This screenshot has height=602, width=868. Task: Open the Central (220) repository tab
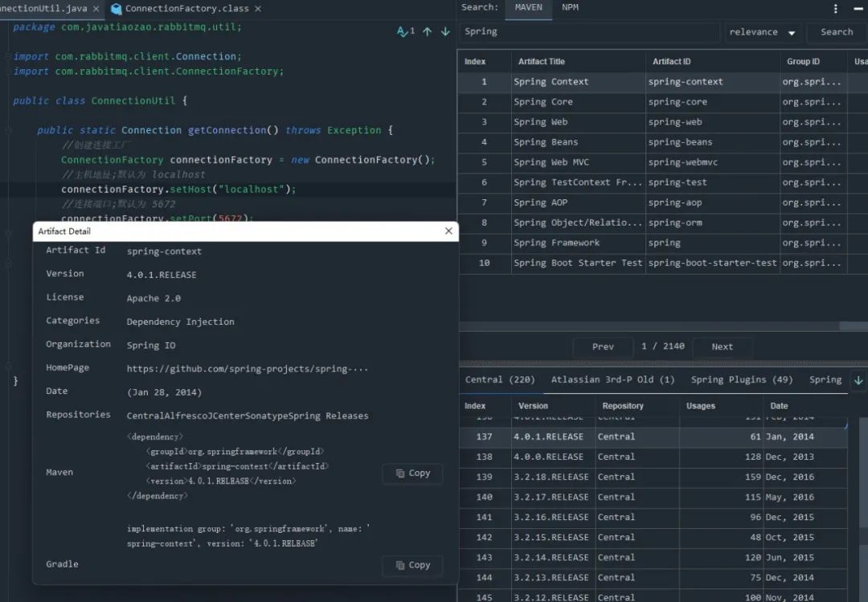500,380
